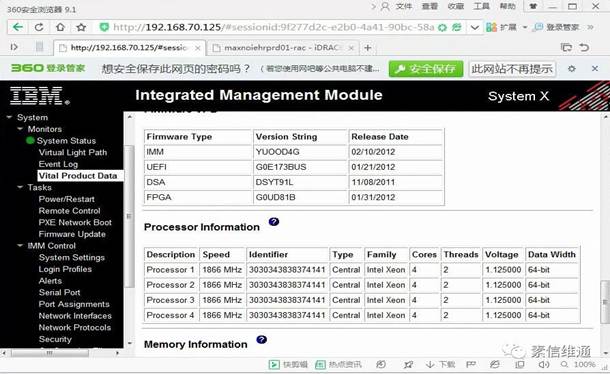Image resolution: width=610 pixels, height=374 pixels.
Task: Collapse the Tasks tree node
Action: tap(20, 187)
